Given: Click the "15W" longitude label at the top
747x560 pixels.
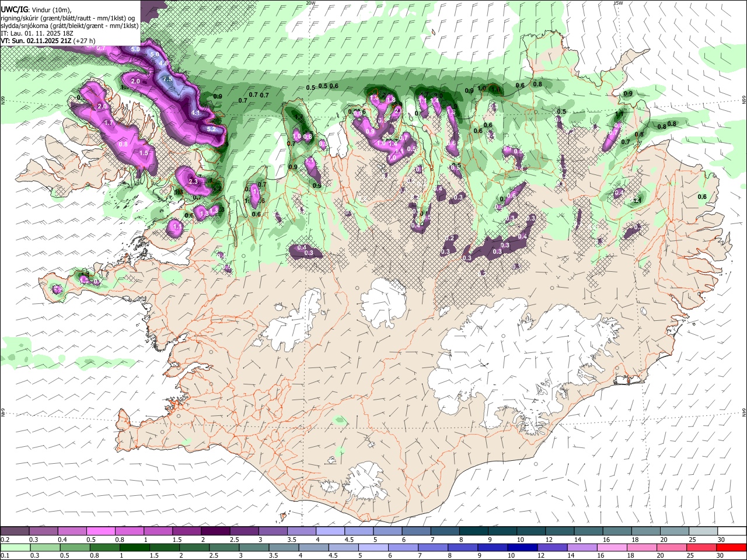Looking at the screenshot, I should click(619, 3).
